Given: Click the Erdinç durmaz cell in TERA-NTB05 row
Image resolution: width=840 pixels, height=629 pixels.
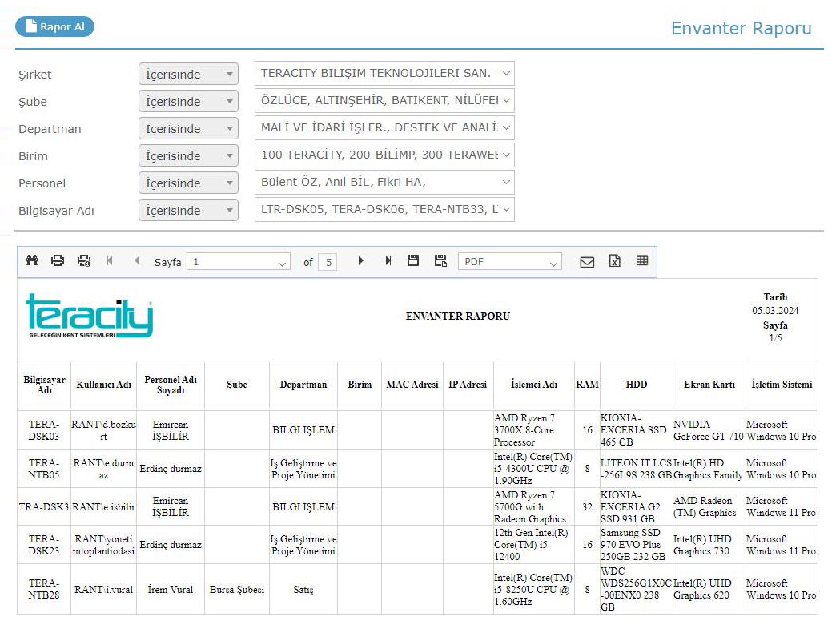Looking at the screenshot, I should (171, 469).
